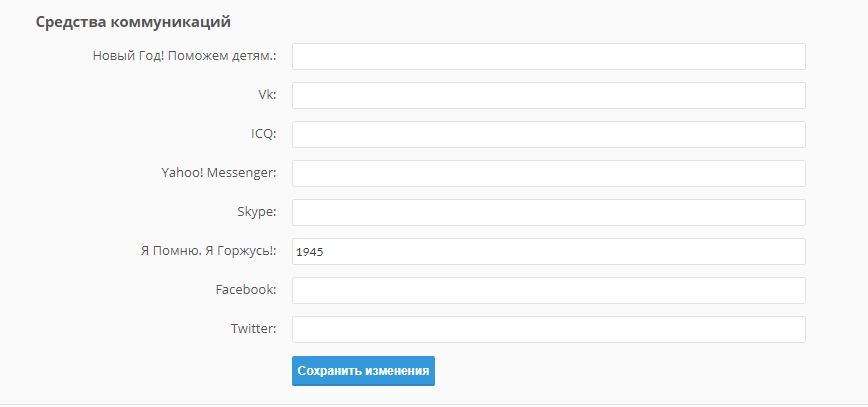Click the Facebook field label
868x407 pixels.
point(245,291)
